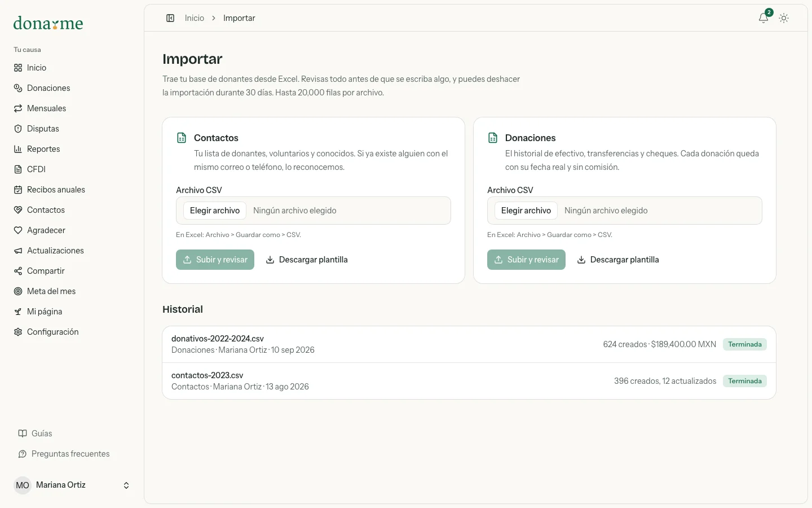
Task: Go to Donaciones in the sidebar
Action: [72, 88]
